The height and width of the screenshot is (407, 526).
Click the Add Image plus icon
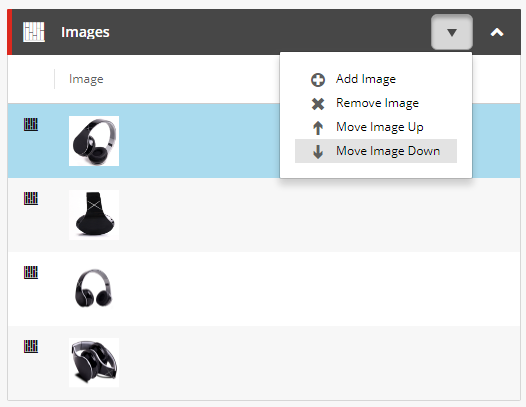point(318,80)
